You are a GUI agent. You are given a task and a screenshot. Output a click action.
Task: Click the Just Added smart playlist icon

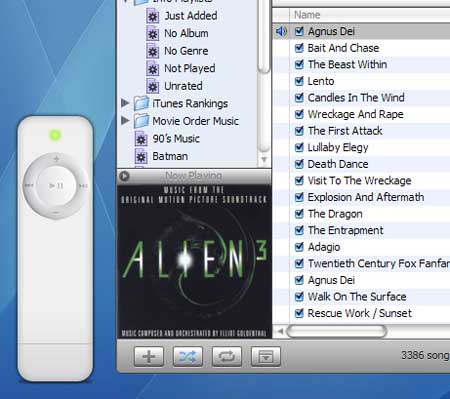pyautogui.click(x=153, y=16)
